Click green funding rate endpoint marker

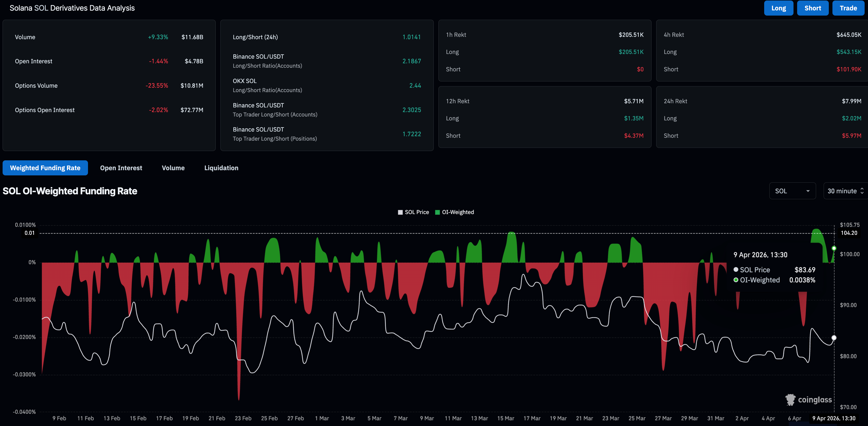point(834,248)
